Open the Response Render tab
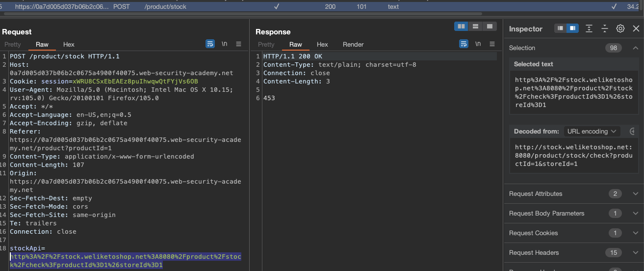The image size is (644, 271). tap(353, 45)
